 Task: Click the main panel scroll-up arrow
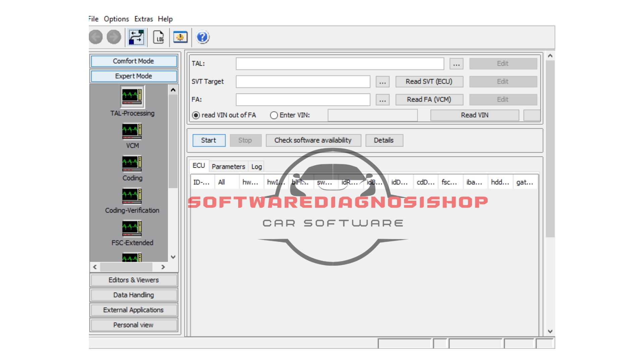[550, 56]
